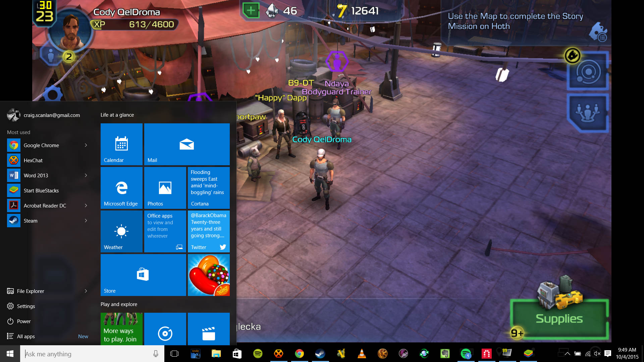Click the green plus health icon

[251, 11]
